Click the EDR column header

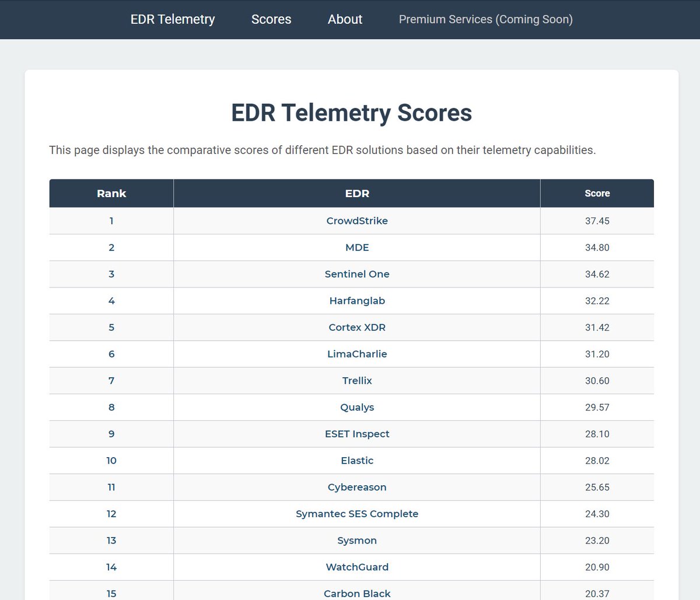coord(357,194)
